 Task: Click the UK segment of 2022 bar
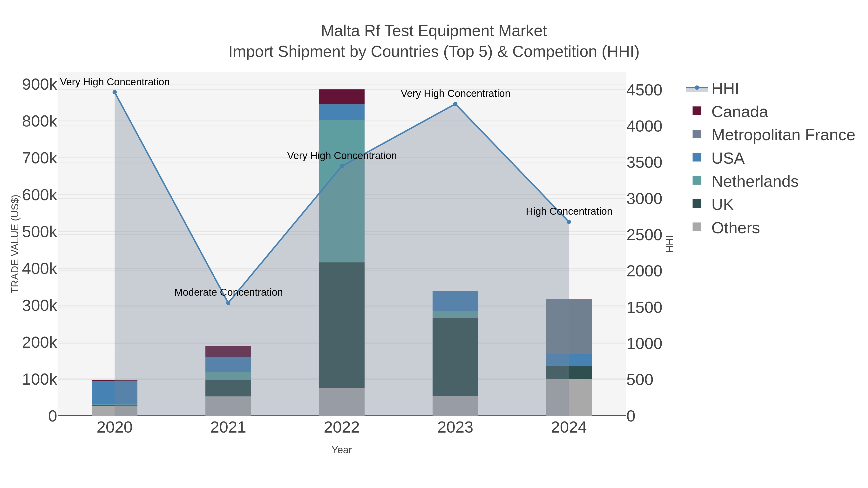coord(342,325)
